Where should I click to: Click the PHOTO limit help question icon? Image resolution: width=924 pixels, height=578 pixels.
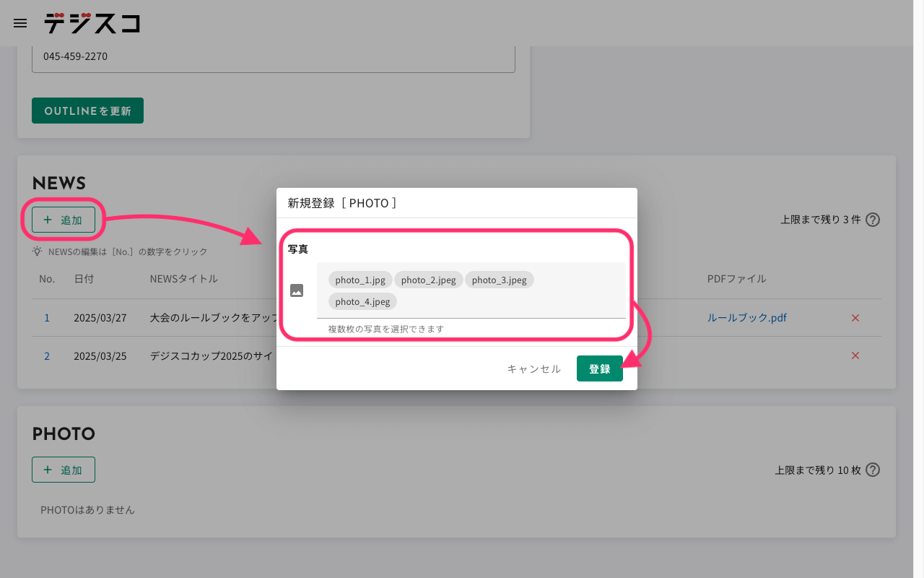coord(873,470)
